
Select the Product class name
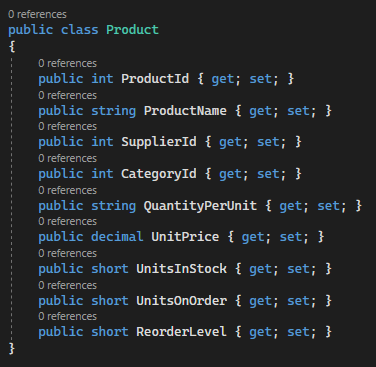132,30
